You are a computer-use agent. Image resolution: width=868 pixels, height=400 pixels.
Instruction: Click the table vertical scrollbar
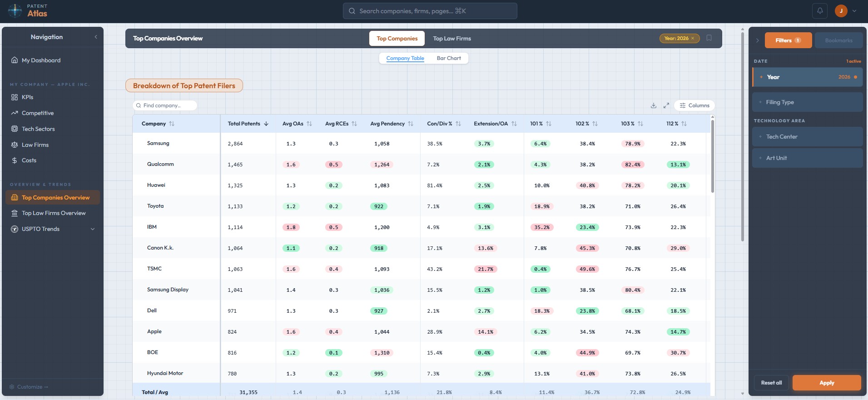tap(712, 155)
